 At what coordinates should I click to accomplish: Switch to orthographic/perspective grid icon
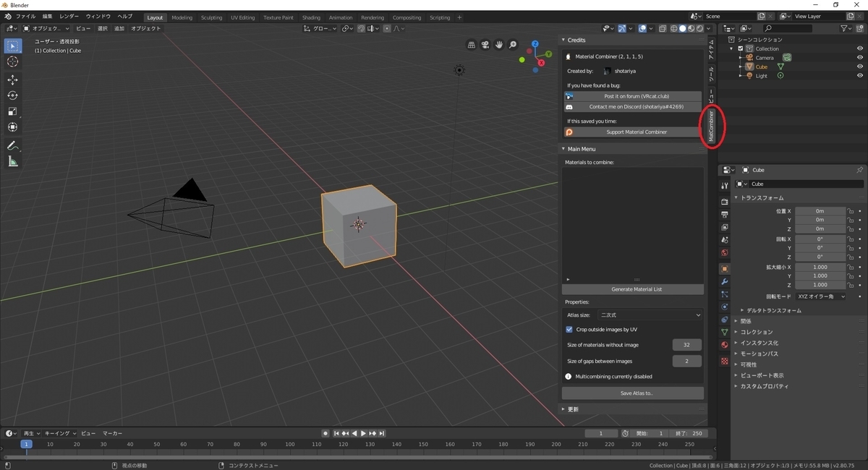[472, 45]
